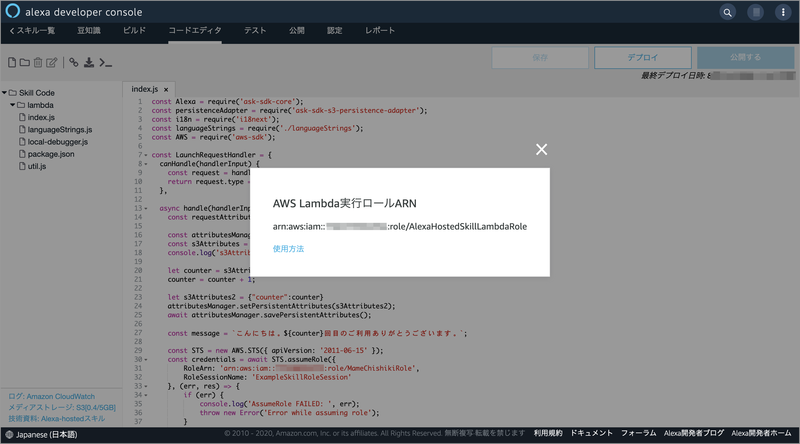Fold code at line 8

[x=146, y=164]
